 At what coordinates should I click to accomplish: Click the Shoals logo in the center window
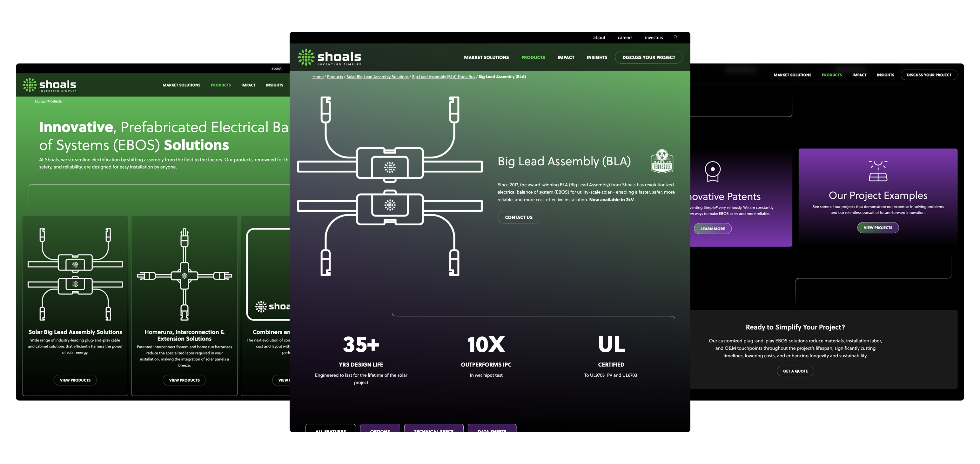click(329, 57)
